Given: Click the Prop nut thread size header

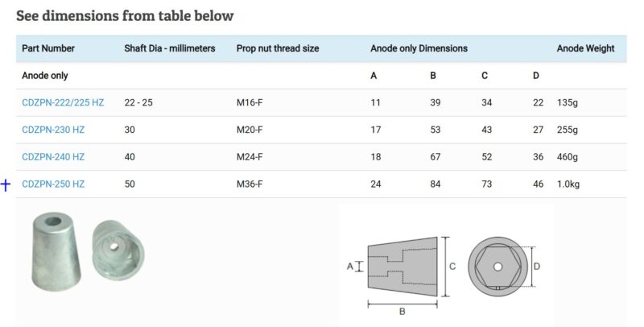Looking at the screenshot, I should [278, 48].
